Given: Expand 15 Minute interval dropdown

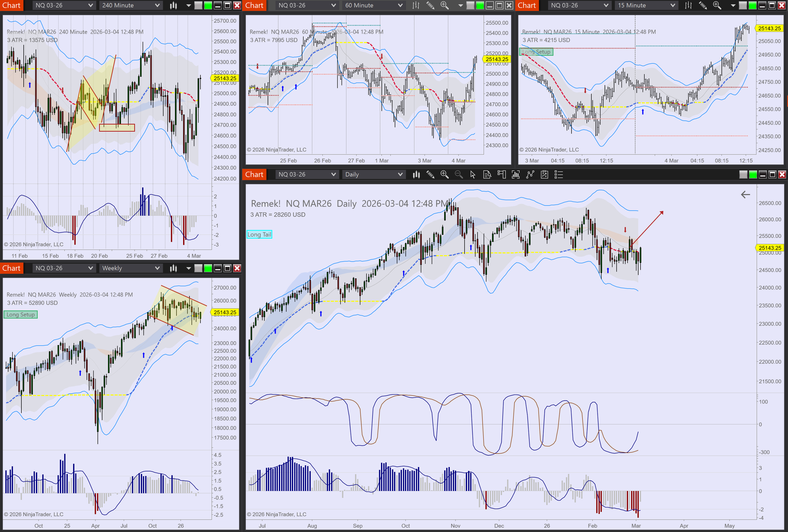Looking at the screenshot, I should point(646,5).
